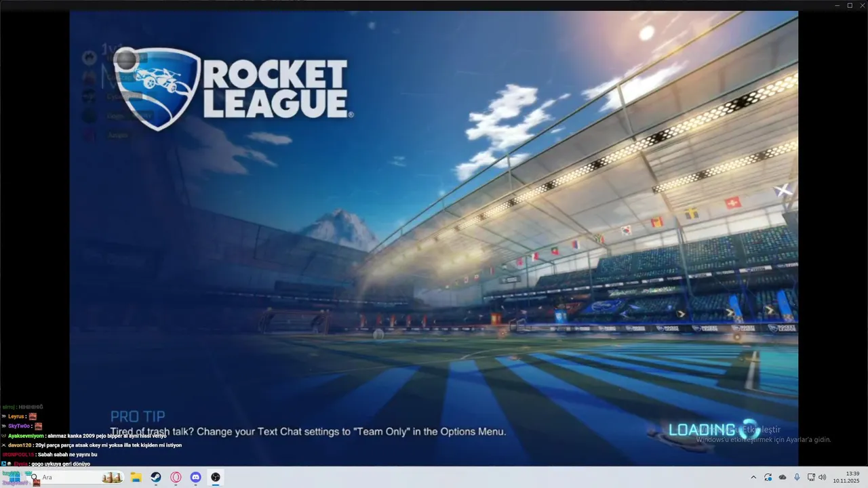The width and height of the screenshot is (868, 488).
Task: Click the 'PRO TIP' heading
Action: tap(138, 416)
